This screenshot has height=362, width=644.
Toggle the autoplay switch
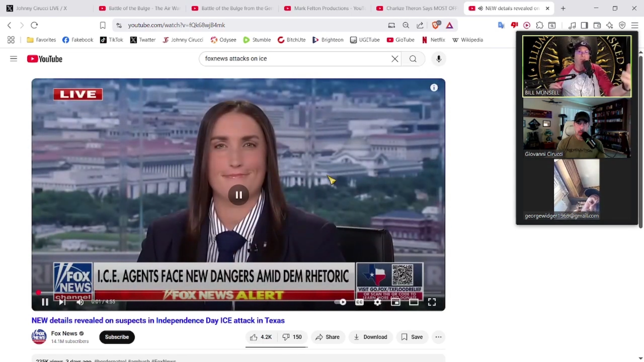(x=341, y=302)
